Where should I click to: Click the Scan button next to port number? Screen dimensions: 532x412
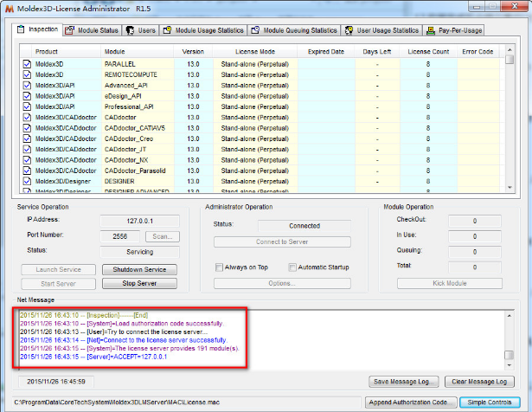click(x=163, y=236)
